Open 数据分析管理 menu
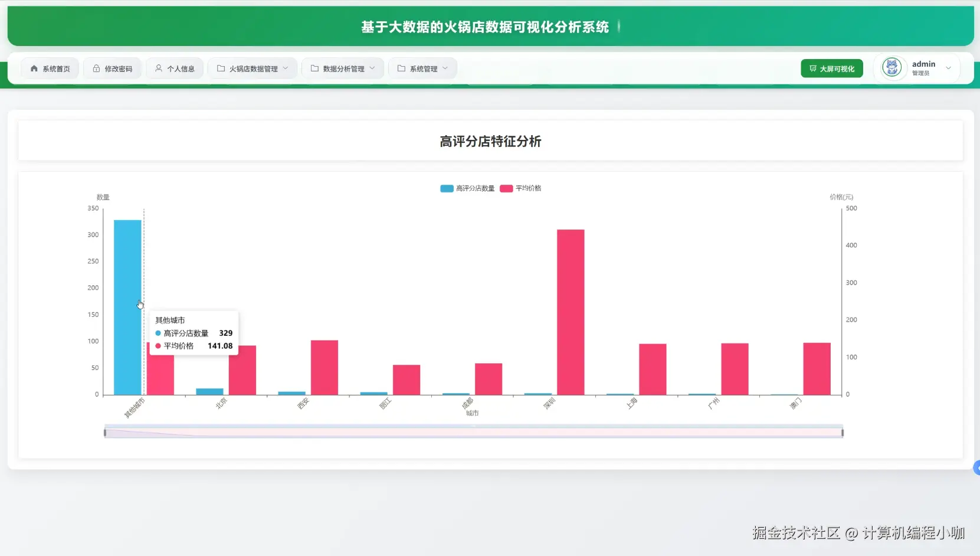Screen dimensions: 980x556 point(343,68)
